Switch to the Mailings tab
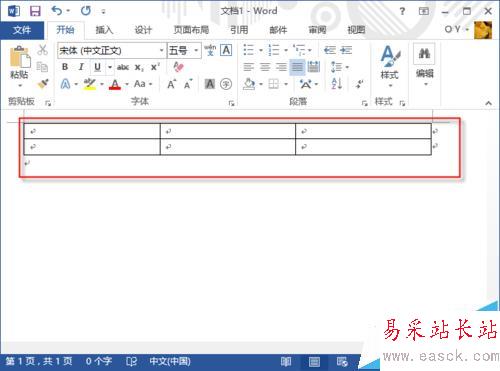The image size is (500, 371). pyautogui.click(x=278, y=30)
